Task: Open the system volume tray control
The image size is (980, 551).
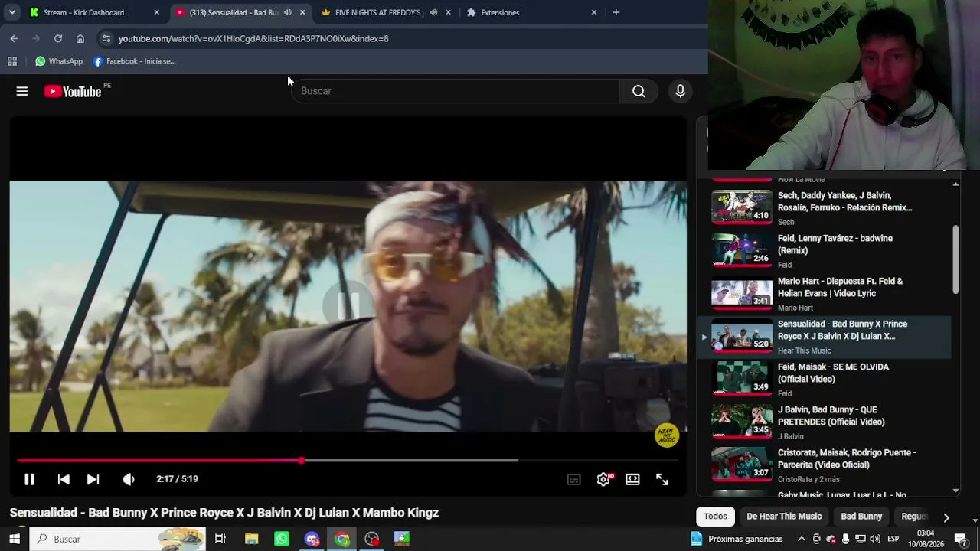Action: click(x=875, y=539)
